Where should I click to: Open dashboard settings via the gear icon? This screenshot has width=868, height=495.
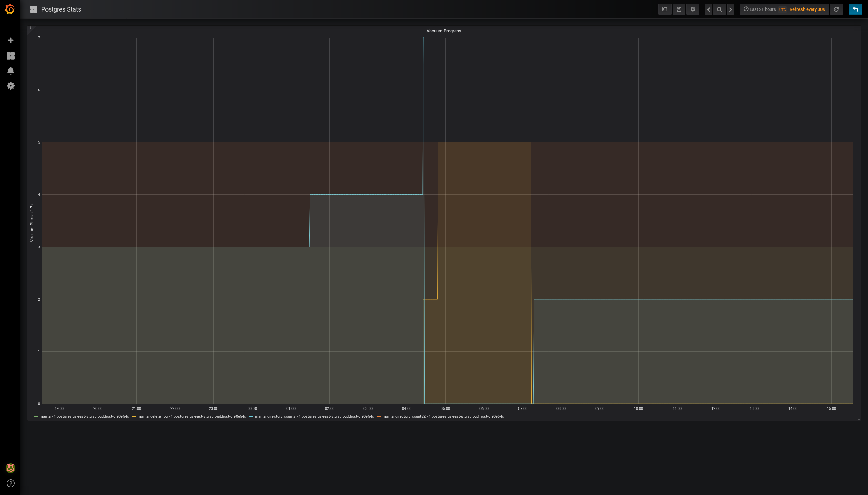tap(692, 9)
